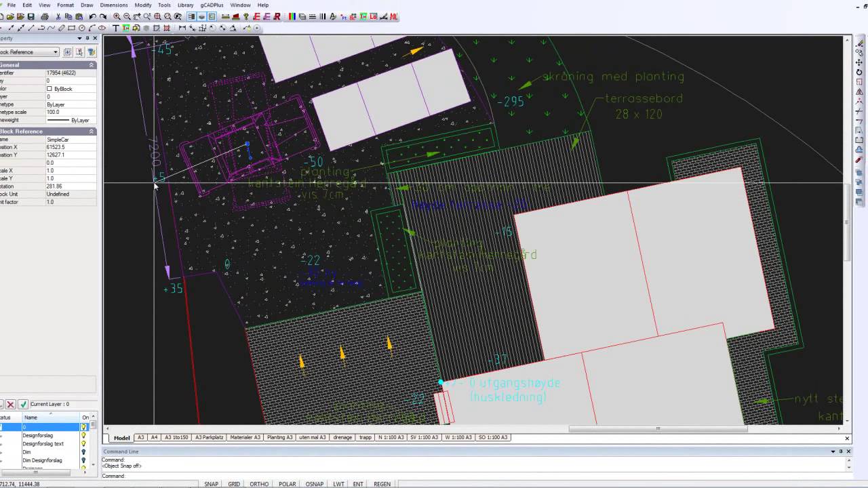Select the Text (T) tool

[115, 28]
